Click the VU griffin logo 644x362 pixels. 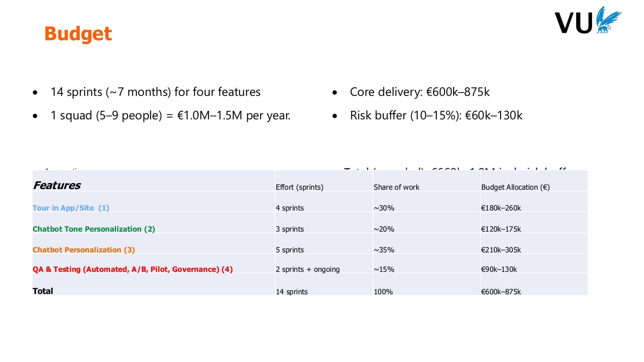[x=588, y=20]
